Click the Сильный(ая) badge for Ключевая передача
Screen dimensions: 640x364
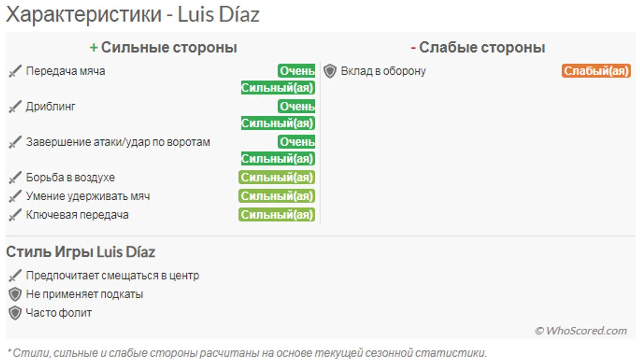pyautogui.click(x=277, y=215)
